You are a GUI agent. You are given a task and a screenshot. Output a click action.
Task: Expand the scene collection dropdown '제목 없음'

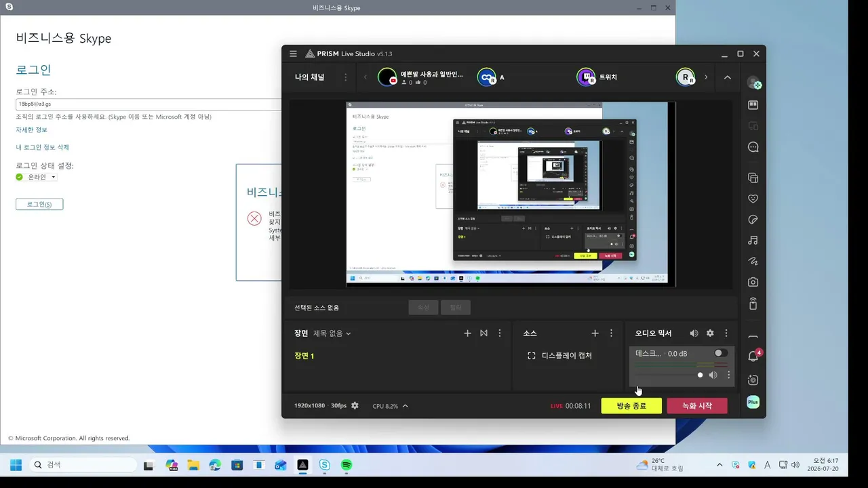[332, 333]
